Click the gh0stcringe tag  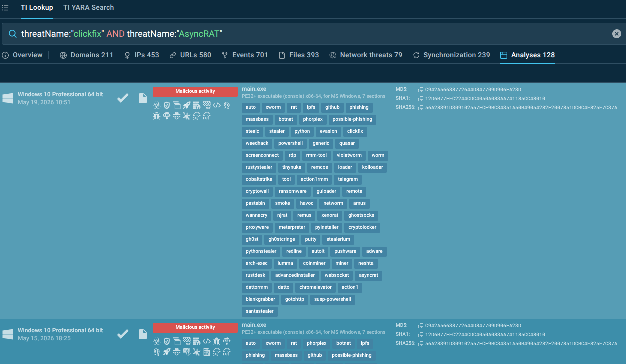(x=282, y=239)
